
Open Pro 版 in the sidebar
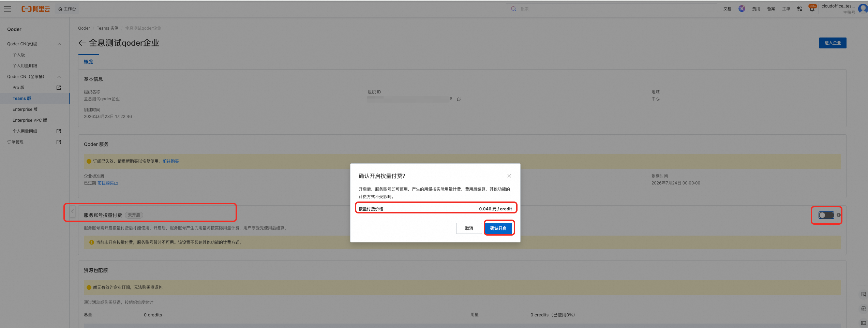18,88
